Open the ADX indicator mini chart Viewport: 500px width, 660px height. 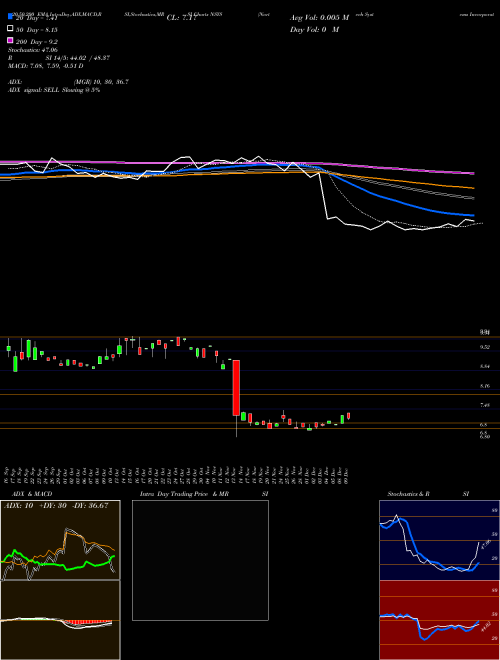coord(60,540)
